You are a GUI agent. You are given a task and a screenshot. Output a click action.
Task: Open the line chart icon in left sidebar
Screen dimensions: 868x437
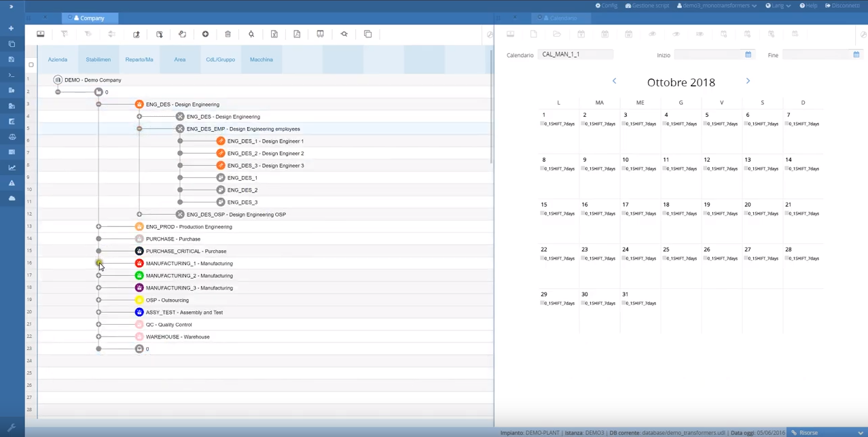[12, 167]
